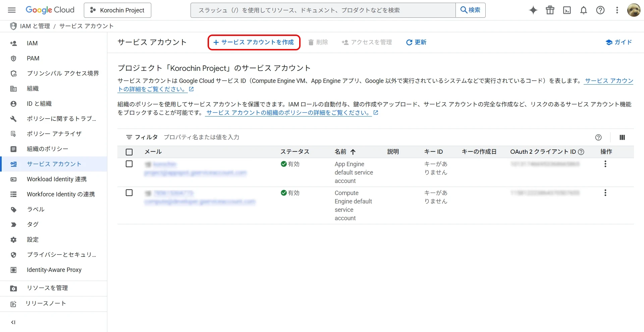Click the notifications bell icon
Screen dimensions: 644x332
[584, 10]
